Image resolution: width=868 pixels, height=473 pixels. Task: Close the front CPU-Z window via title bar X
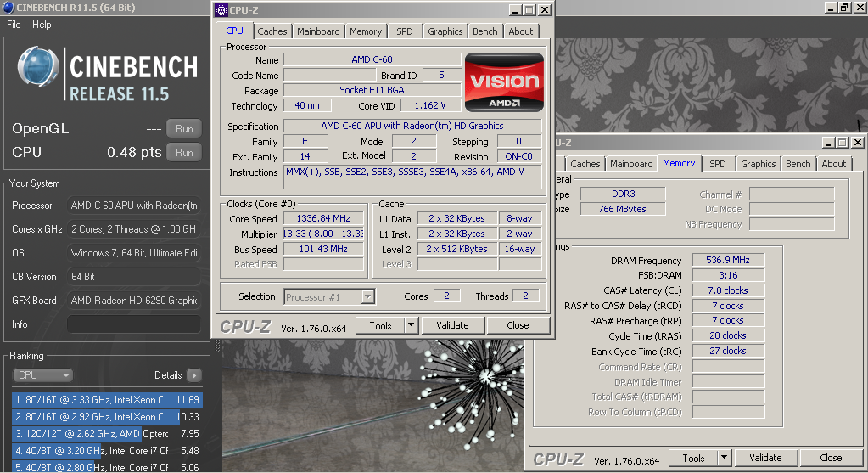(x=545, y=10)
